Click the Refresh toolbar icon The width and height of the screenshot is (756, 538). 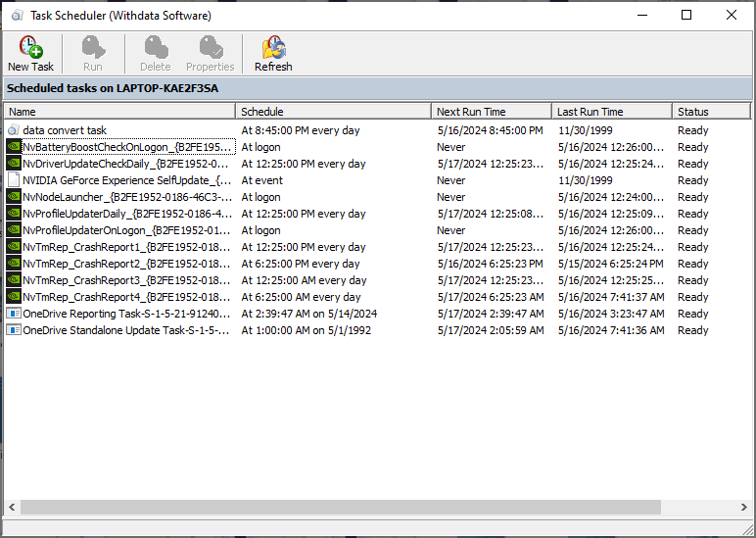(273, 47)
